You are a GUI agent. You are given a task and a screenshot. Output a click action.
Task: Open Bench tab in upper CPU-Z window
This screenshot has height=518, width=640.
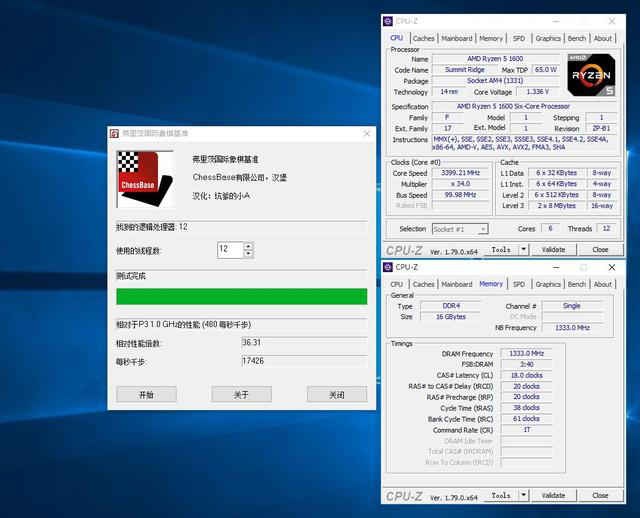577,39
